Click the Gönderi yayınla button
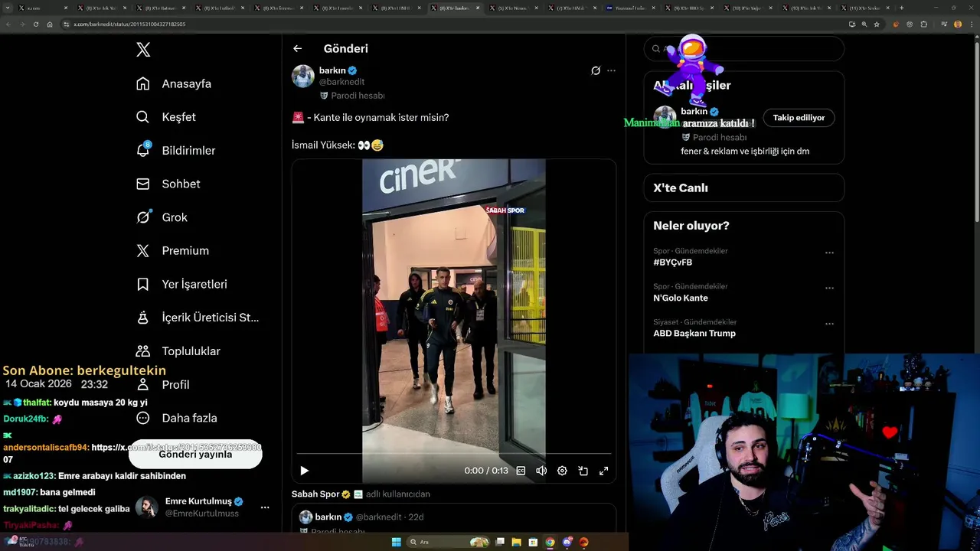The width and height of the screenshot is (980, 551). [x=195, y=454]
